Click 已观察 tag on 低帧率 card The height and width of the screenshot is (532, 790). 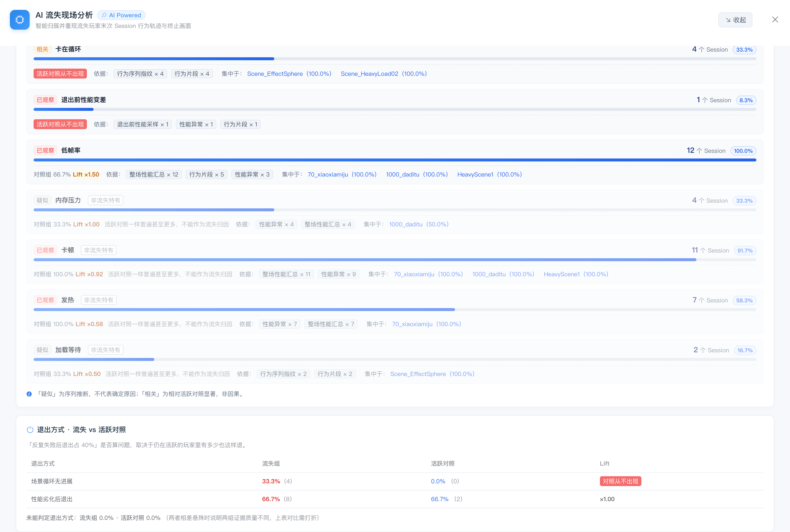click(x=45, y=150)
